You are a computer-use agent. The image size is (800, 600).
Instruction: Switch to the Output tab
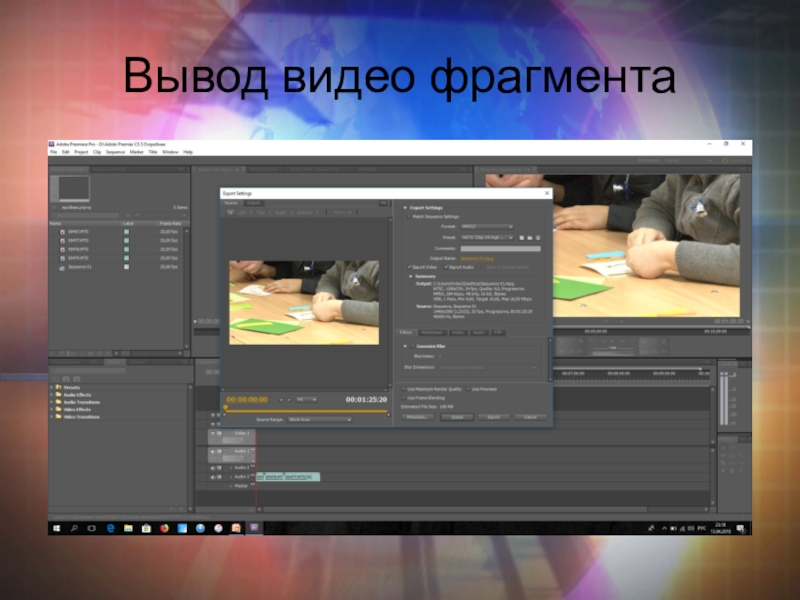tap(254, 202)
